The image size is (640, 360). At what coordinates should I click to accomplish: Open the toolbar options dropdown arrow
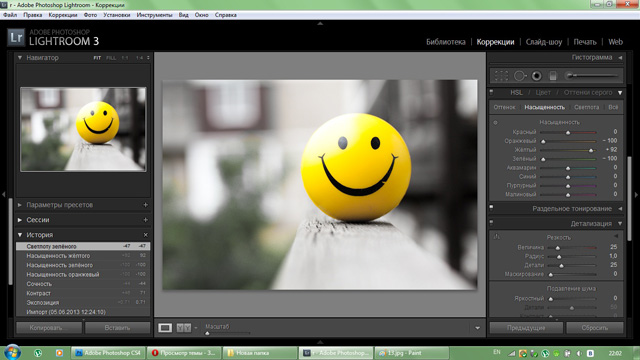477,328
